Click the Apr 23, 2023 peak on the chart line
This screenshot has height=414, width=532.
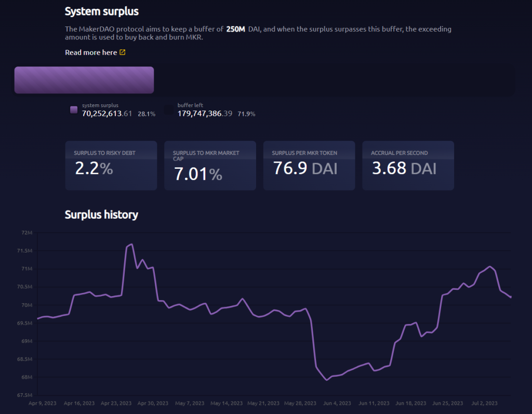pos(131,244)
